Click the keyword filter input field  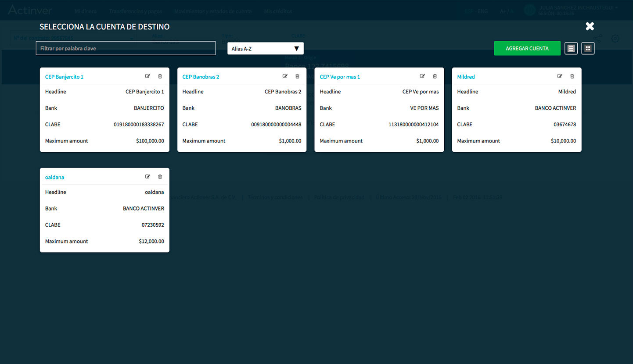pos(126,48)
